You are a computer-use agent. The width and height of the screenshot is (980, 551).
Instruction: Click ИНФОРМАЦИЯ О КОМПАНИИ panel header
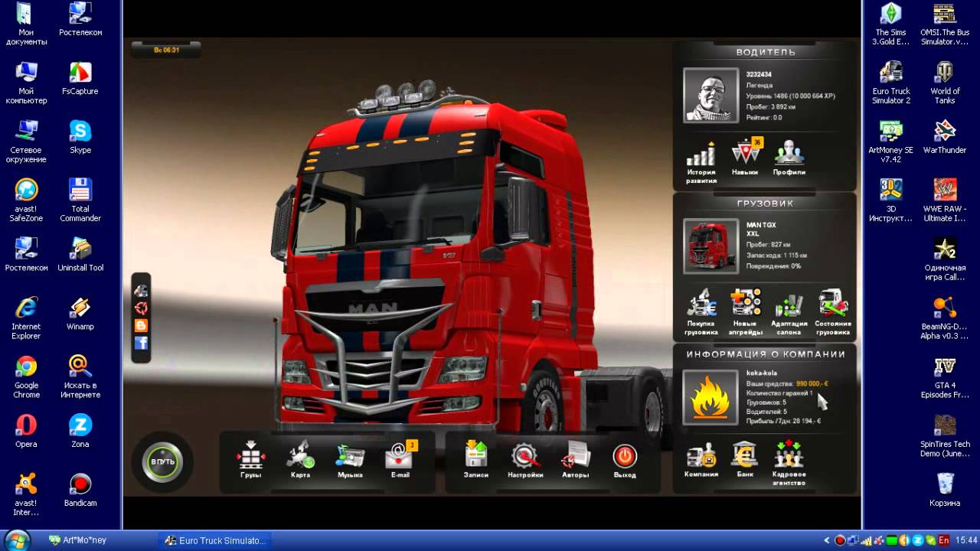(766, 354)
